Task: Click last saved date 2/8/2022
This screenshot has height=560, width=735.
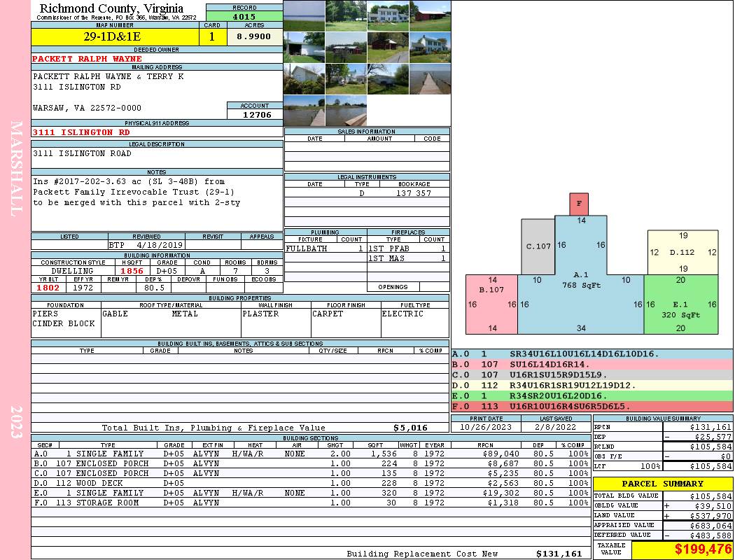Action: [x=556, y=427]
